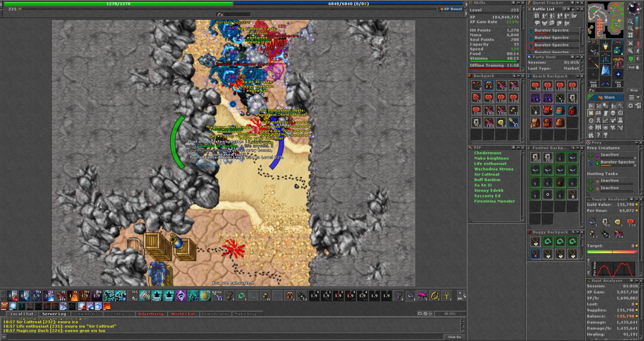Zoom out the minimap
The image size is (644, 341).
(x=631, y=22)
